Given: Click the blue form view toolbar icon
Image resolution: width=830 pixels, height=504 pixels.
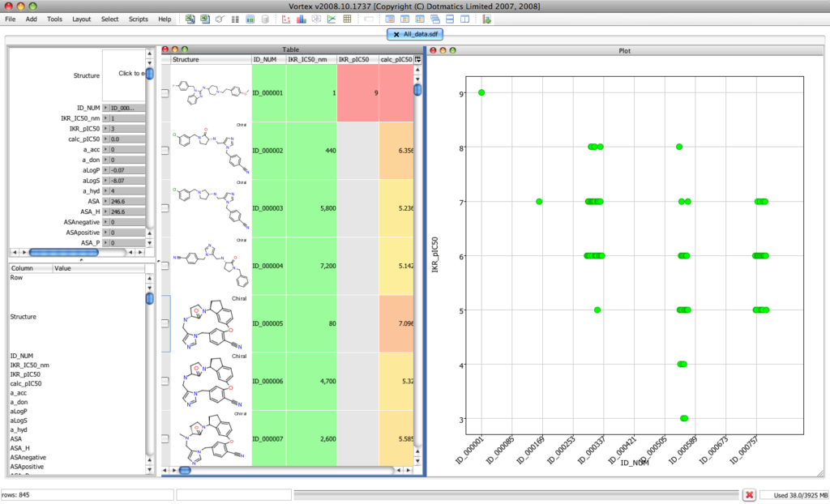Looking at the screenshot, I should coord(250,19).
